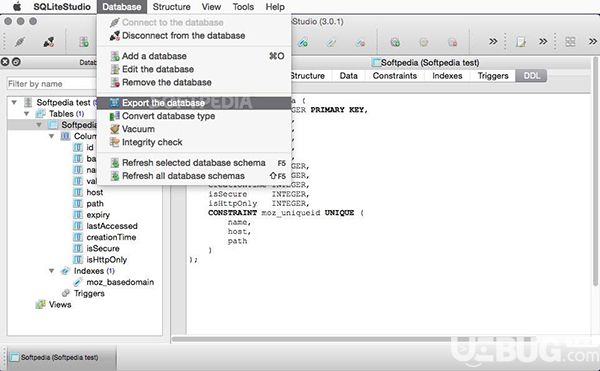Click the disconnect database toolbar icon
Screen dimensions: 600x371
click(49, 42)
